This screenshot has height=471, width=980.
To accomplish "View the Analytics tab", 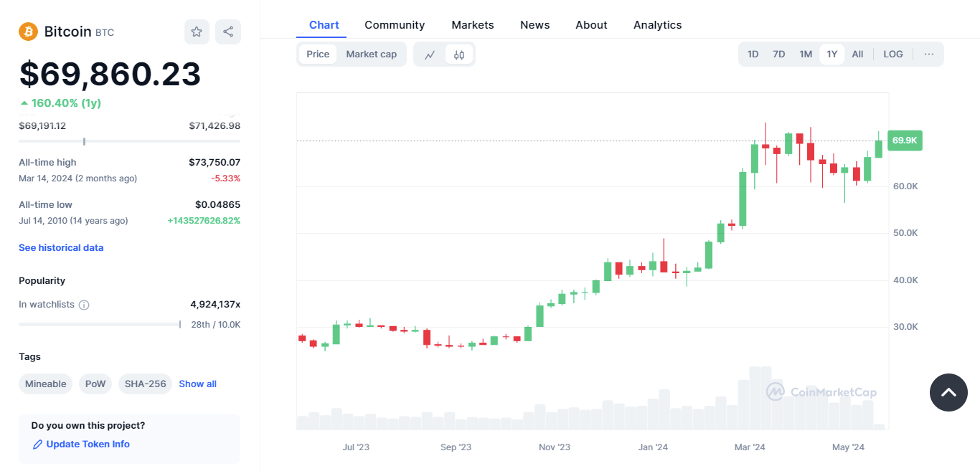I will 657,25.
